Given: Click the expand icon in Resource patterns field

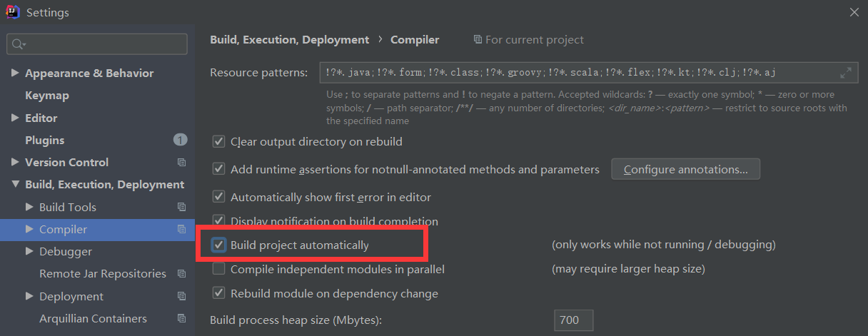Looking at the screenshot, I should 846,73.
